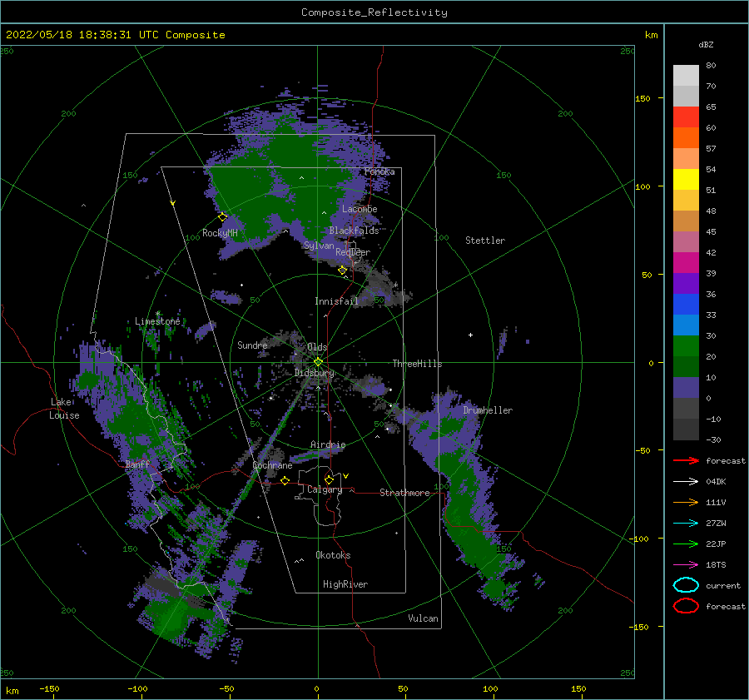This screenshot has width=749, height=700.
Task: Click the Strathmore city label
Action: (404, 493)
